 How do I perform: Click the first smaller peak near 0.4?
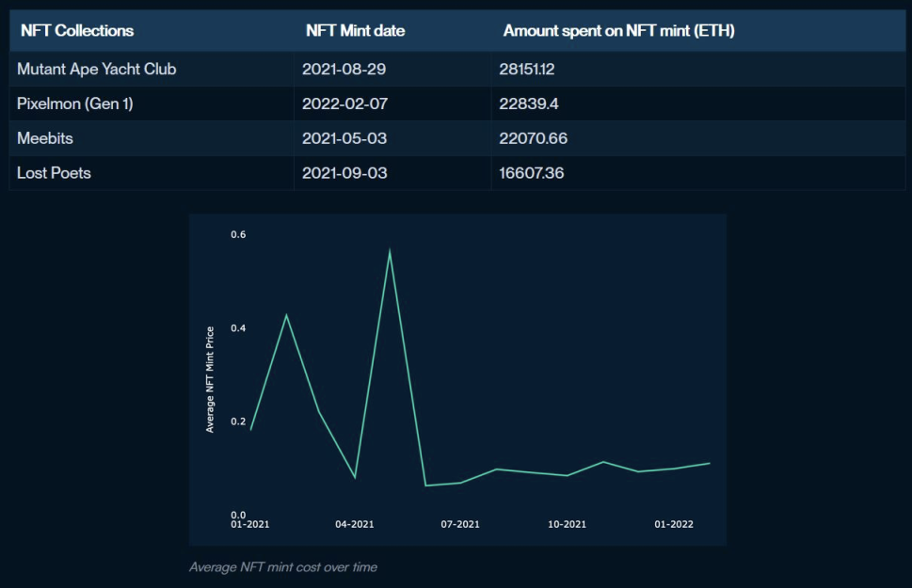point(288,315)
